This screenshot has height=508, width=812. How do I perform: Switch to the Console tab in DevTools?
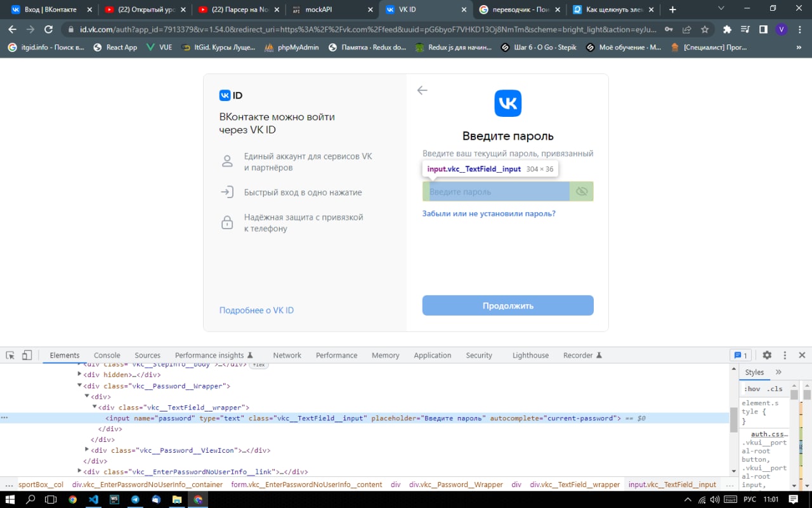(107, 356)
